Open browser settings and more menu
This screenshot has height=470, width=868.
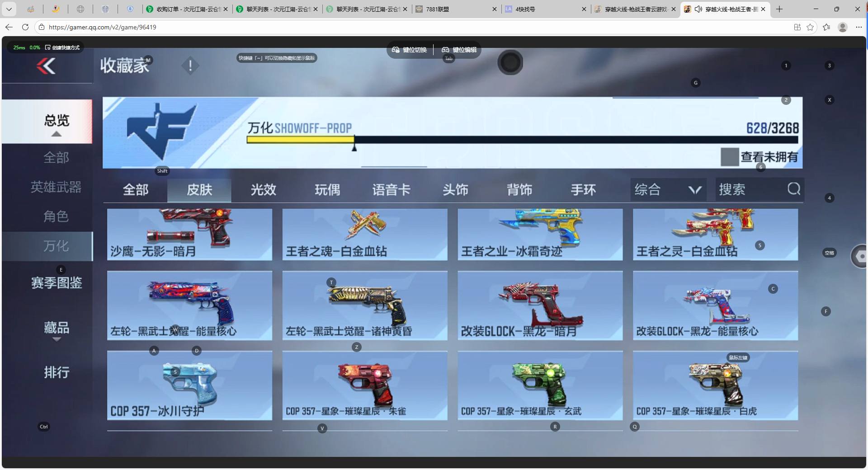click(859, 27)
